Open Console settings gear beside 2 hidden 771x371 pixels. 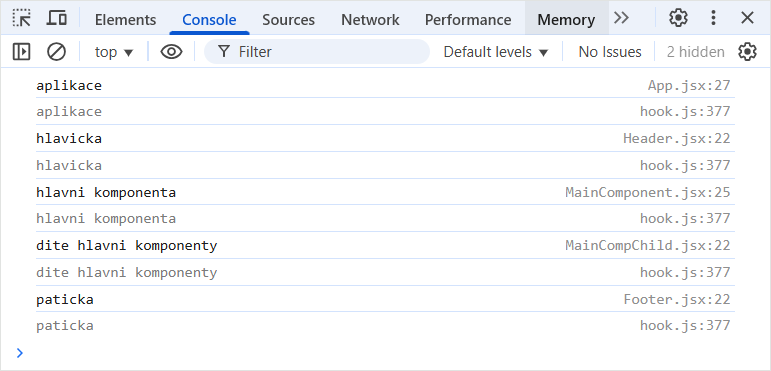pos(747,52)
